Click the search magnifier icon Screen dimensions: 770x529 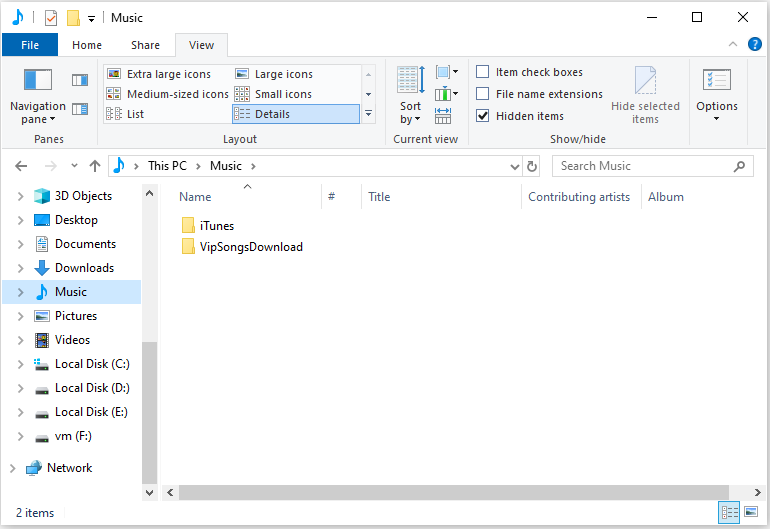[739, 167]
